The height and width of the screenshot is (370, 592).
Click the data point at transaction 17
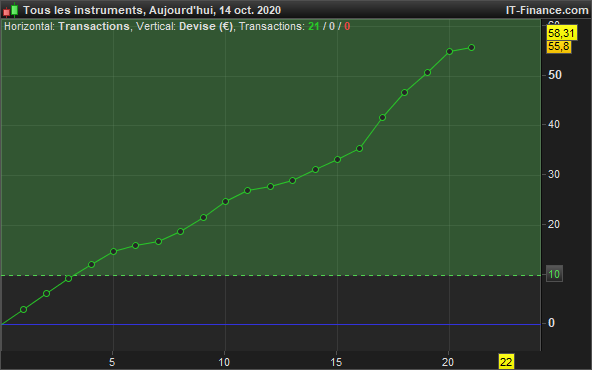[382, 117]
